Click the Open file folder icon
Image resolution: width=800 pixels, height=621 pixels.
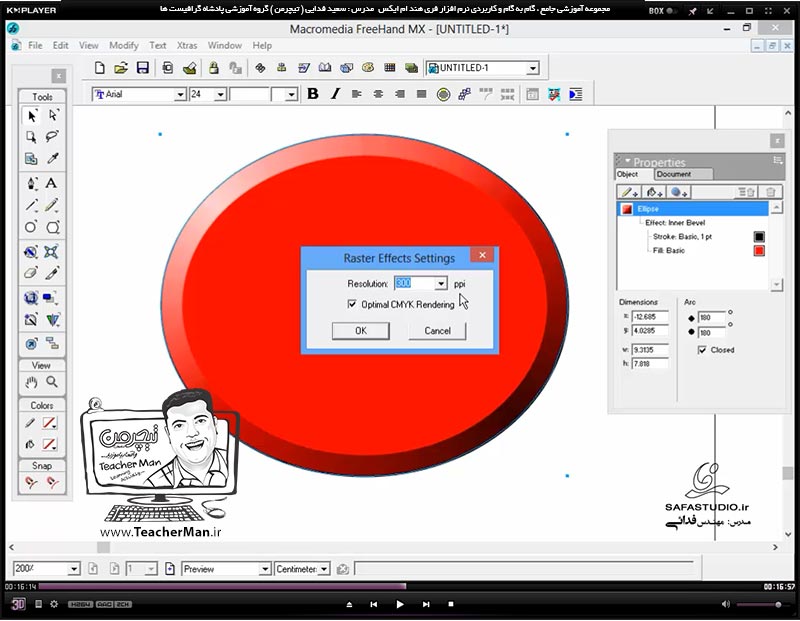tap(121, 68)
